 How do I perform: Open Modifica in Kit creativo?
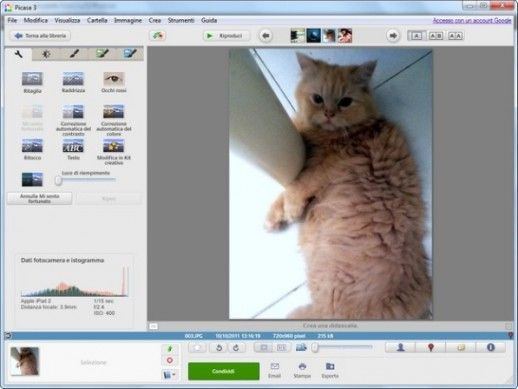(114, 152)
